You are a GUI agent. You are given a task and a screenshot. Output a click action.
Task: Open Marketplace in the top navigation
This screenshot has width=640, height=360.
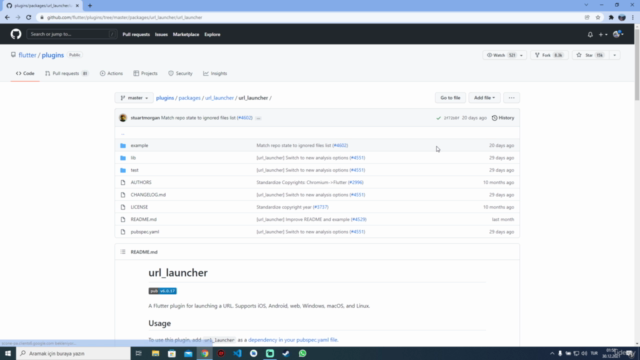pos(186,35)
